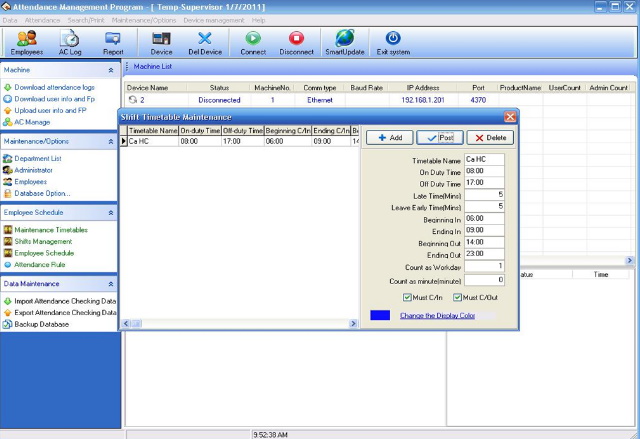Click the Beginning In field

pyautogui.click(x=484, y=219)
